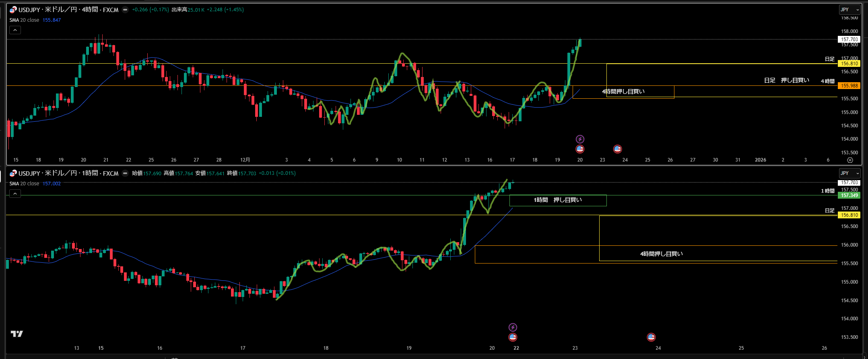Toggle the minus circle button beside 1時間 FXCM title
Viewport: 868px width, 359px height.
[125, 173]
